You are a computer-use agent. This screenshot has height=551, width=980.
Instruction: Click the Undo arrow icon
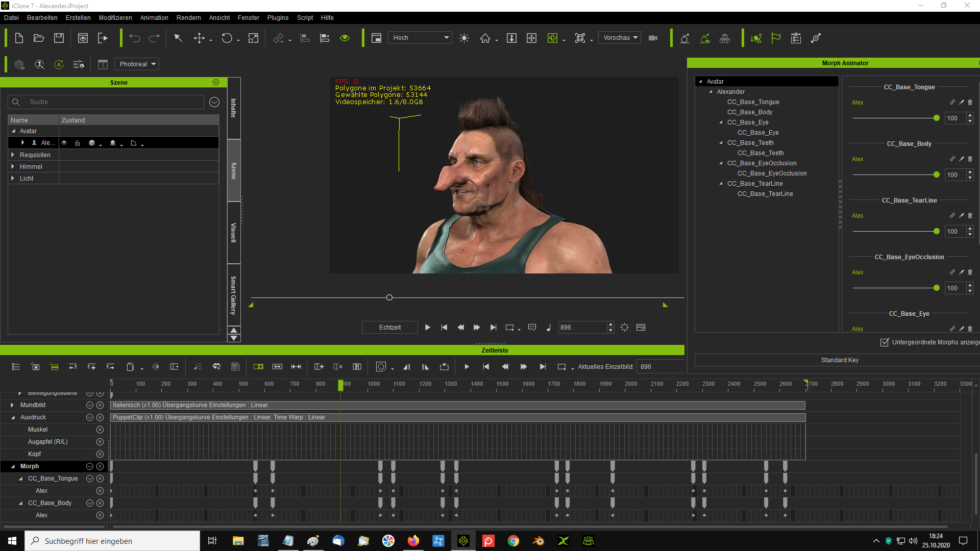pos(134,38)
